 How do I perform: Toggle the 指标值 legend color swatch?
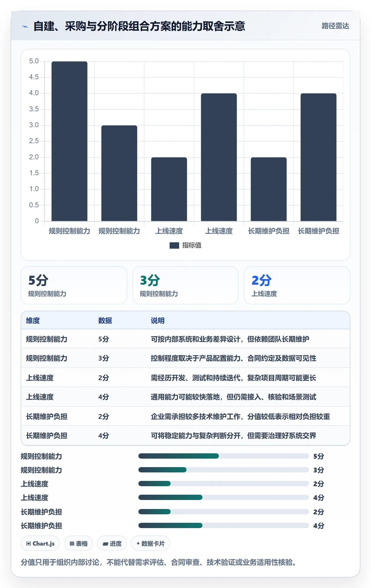pyautogui.click(x=174, y=245)
